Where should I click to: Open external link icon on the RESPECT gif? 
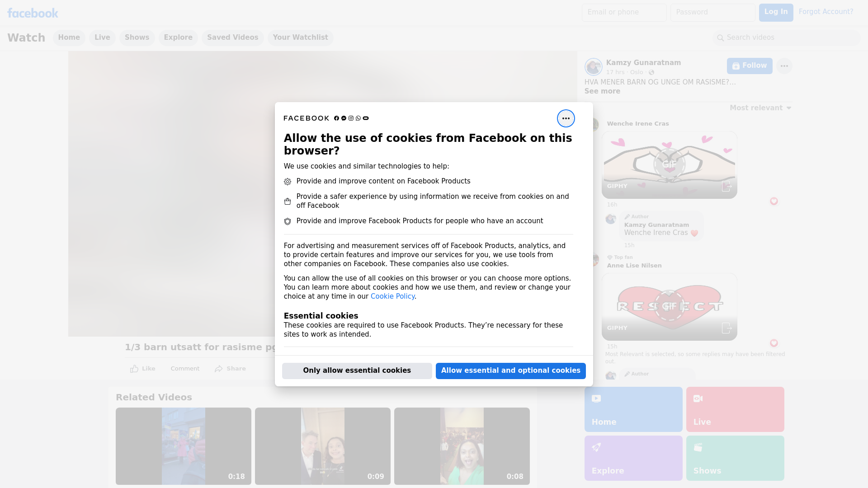click(726, 328)
